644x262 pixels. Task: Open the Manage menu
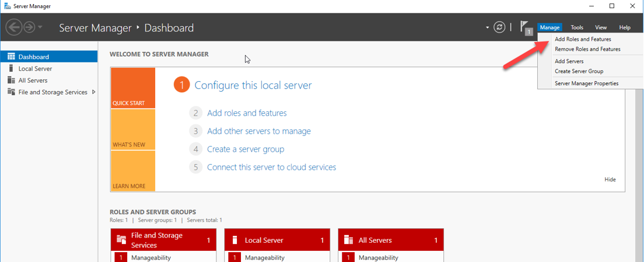coord(549,27)
